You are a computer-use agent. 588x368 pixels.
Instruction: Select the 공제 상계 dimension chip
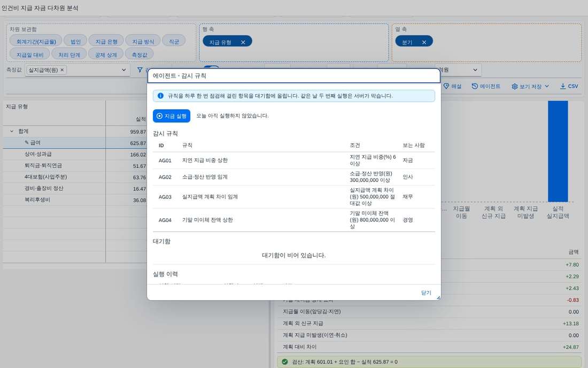106,55
